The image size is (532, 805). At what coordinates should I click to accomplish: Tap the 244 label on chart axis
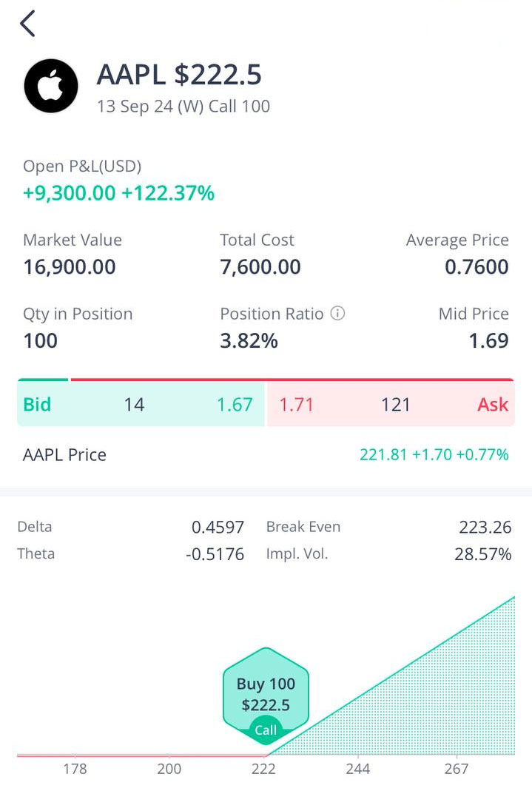click(x=358, y=769)
